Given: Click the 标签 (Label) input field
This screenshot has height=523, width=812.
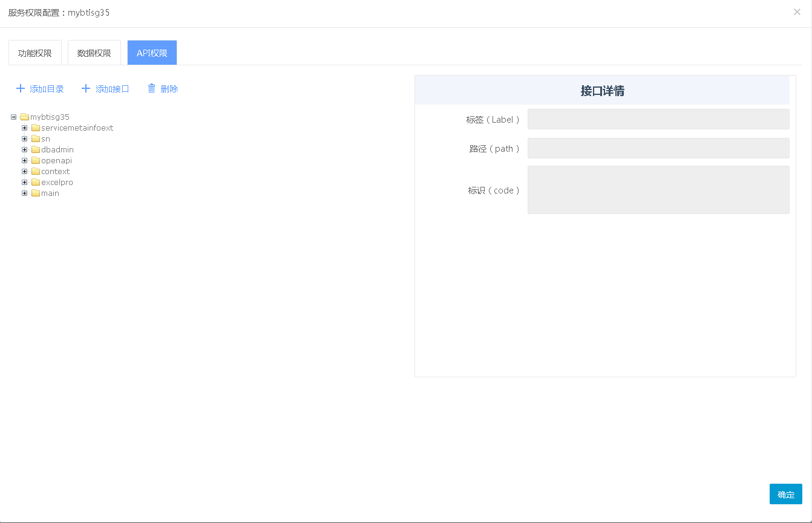Looking at the screenshot, I should [x=658, y=119].
